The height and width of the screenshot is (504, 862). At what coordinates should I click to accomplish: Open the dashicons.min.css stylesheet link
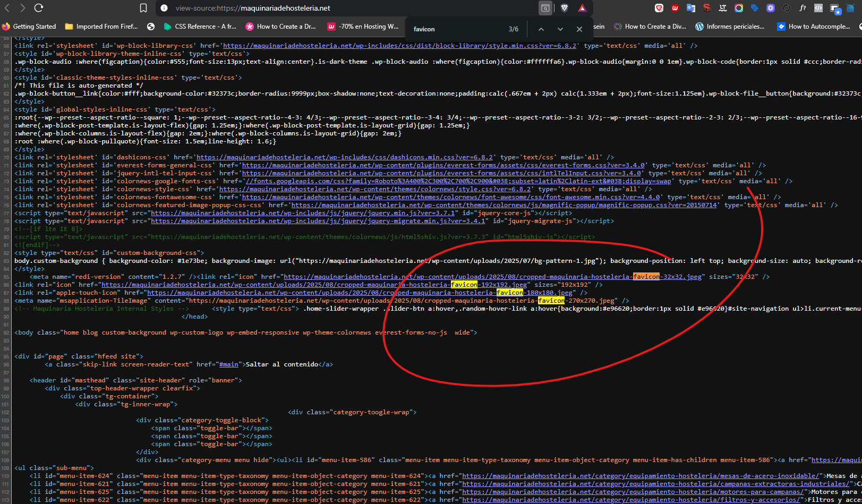[x=345, y=157]
